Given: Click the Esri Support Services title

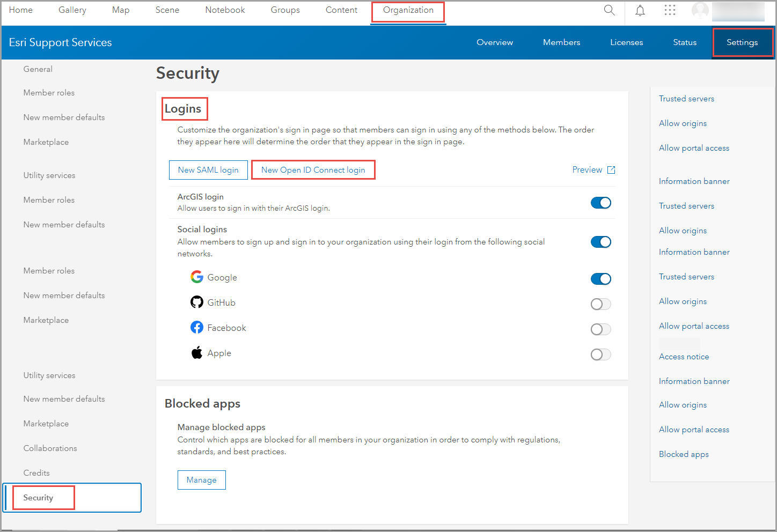Looking at the screenshot, I should point(60,42).
